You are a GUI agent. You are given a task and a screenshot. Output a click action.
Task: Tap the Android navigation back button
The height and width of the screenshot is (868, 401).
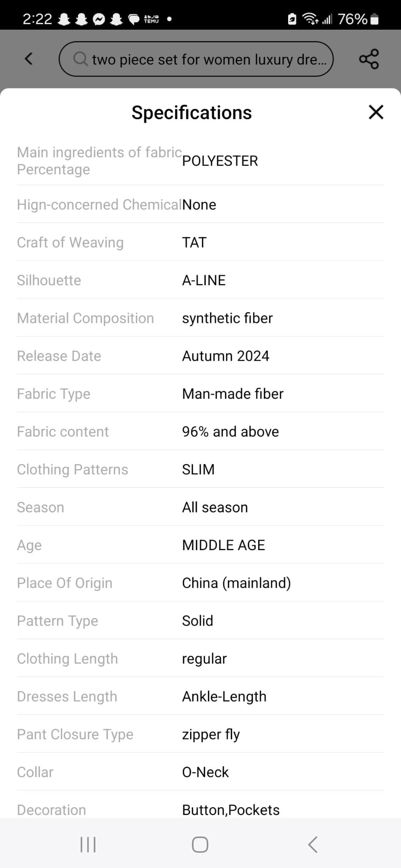312,844
